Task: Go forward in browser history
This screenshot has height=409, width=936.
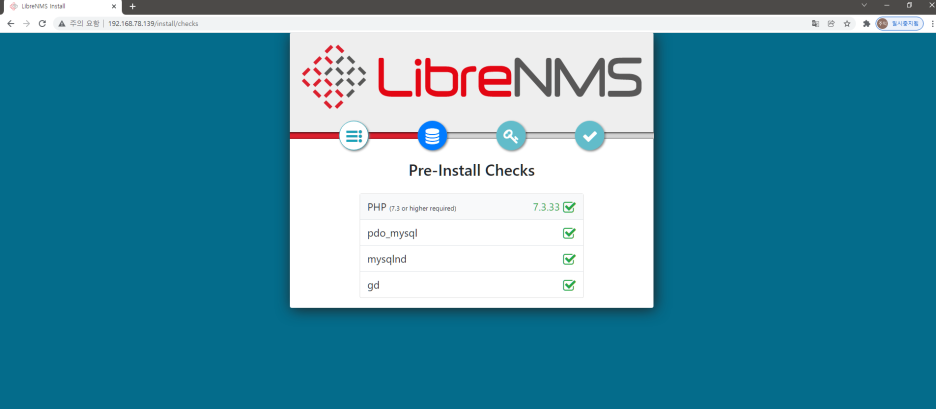Action: [26, 23]
